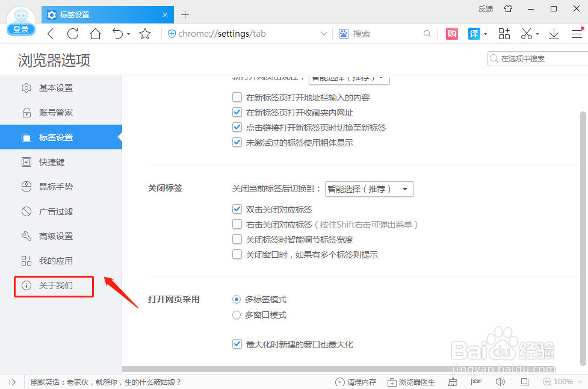
Task: Click the vertical scrollbar of settings
Action: pyautogui.click(x=583, y=238)
